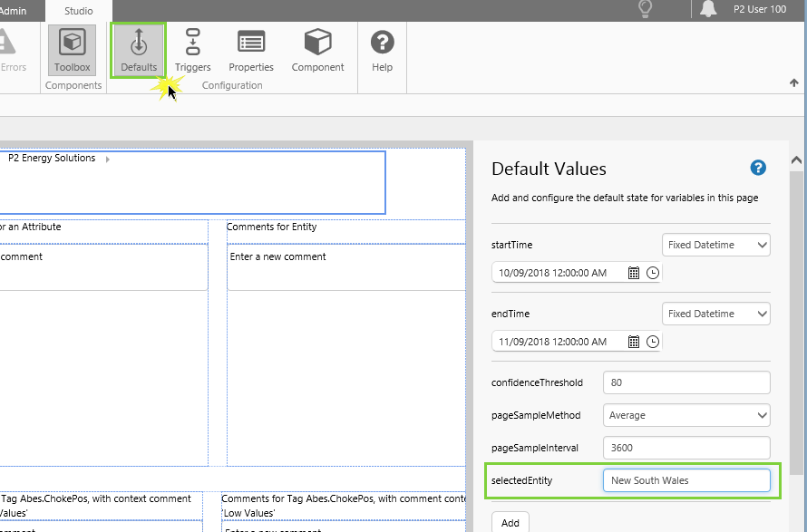
Task: Open Help from the ribbon
Action: 382,51
